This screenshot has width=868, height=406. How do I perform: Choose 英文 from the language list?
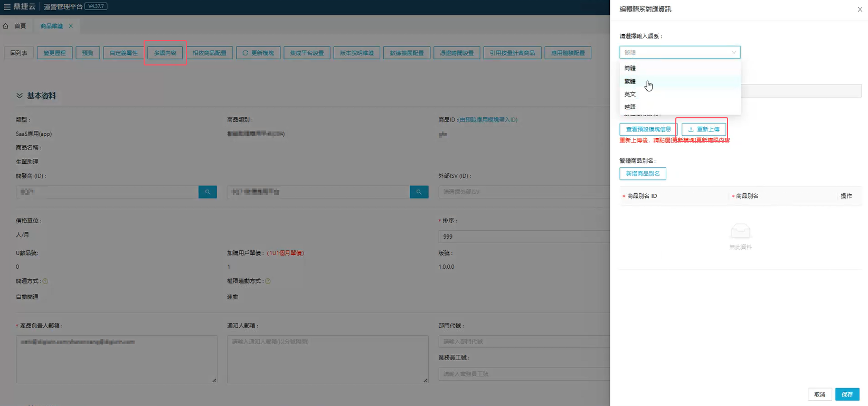pyautogui.click(x=680, y=94)
